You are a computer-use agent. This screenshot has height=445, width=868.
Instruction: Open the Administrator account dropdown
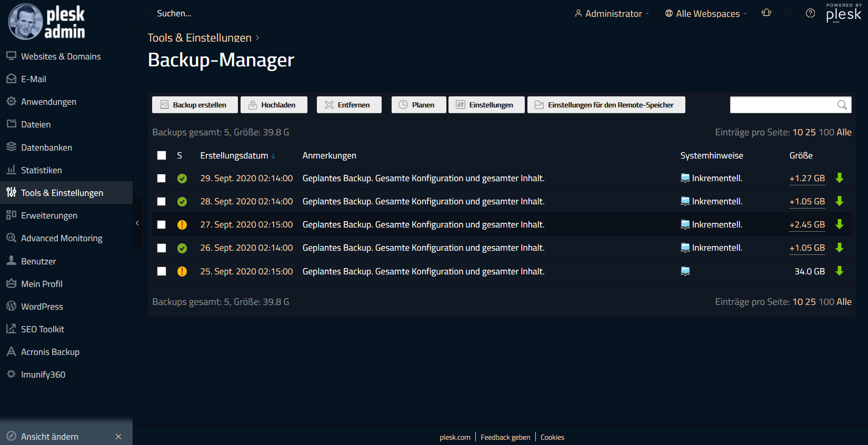[x=612, y=14]
